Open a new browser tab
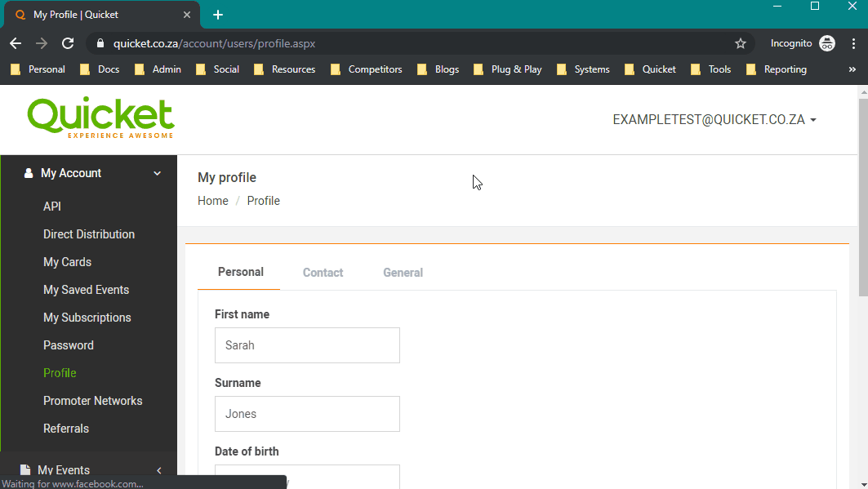The height and width of the screenshot is (489, 868). [218, 15]
